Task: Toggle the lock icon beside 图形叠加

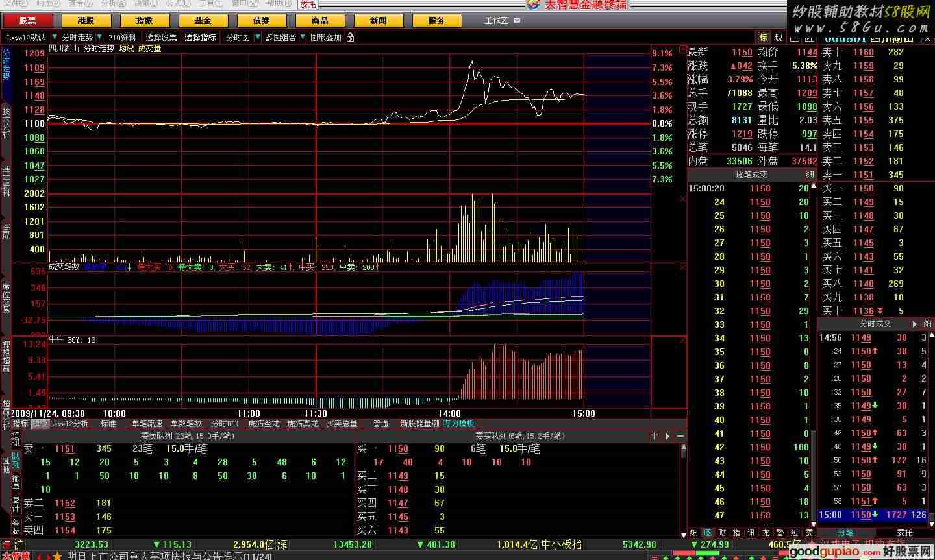Action: 350,38
